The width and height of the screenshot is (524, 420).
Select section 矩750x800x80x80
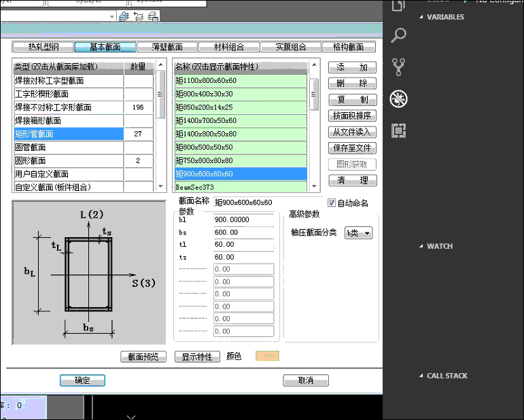coord(241,160)
